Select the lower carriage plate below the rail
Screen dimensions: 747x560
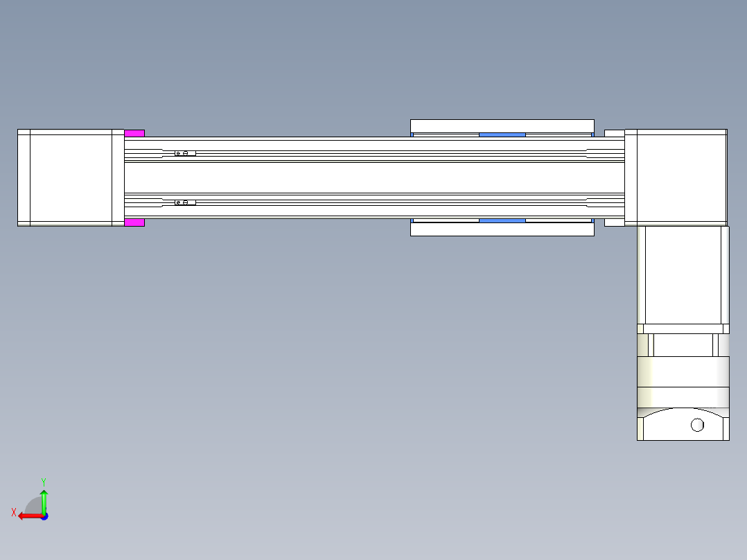pyautogui.click(x=502, y=229)
